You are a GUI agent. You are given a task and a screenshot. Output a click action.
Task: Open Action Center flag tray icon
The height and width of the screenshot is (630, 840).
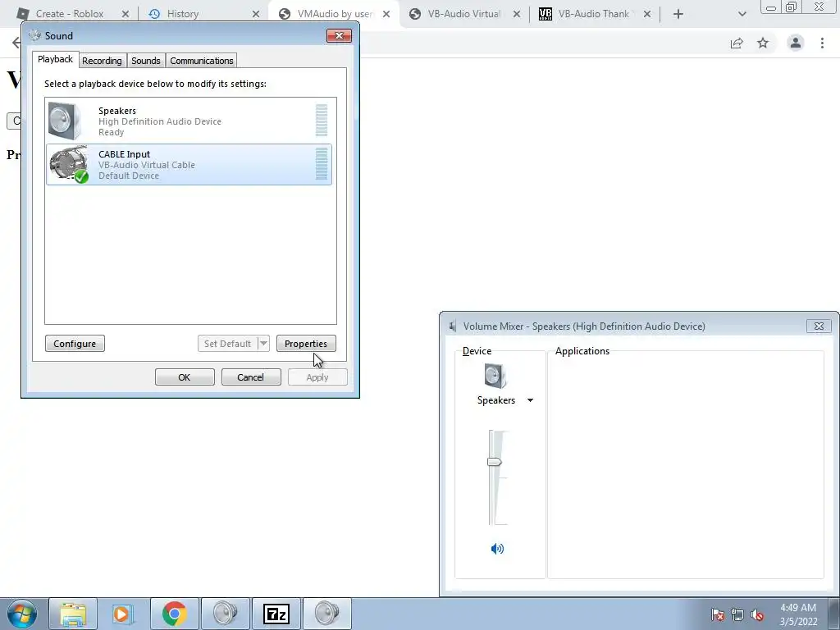coord(718,614)
